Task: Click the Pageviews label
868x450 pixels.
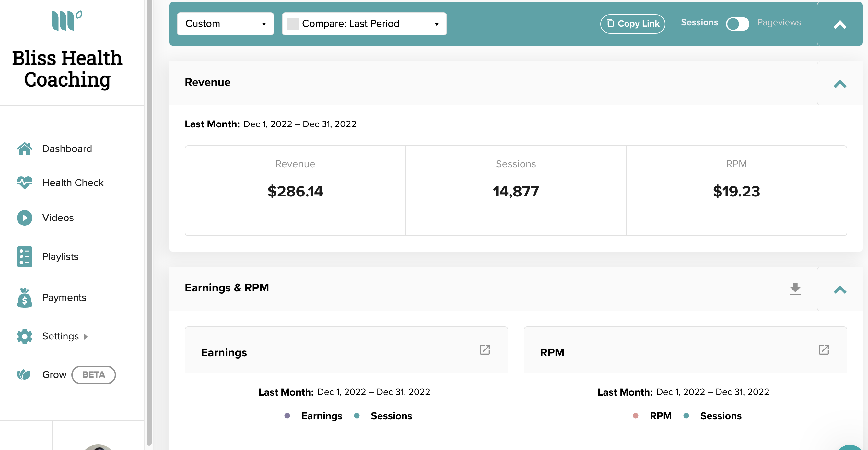Action: pos(779,22)
